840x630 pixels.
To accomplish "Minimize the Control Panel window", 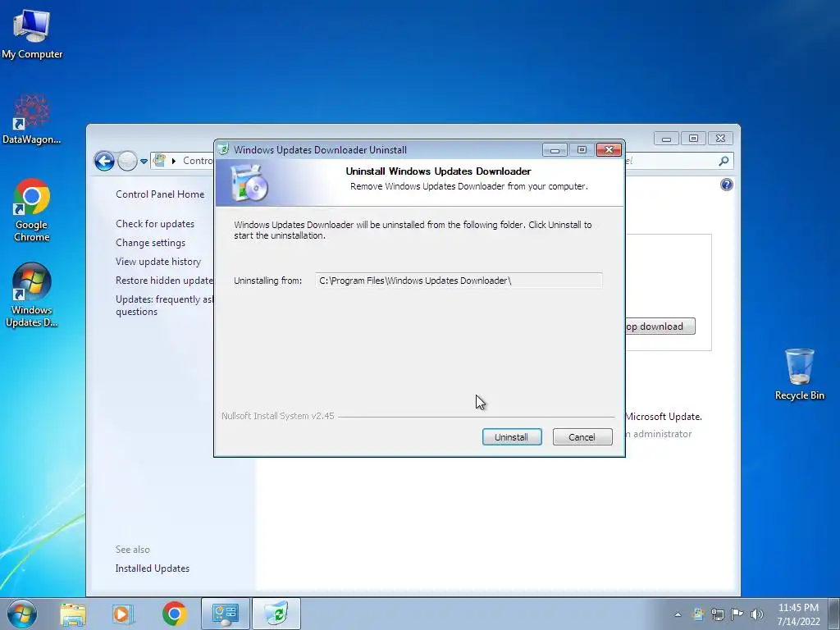I will click(666, 139).
